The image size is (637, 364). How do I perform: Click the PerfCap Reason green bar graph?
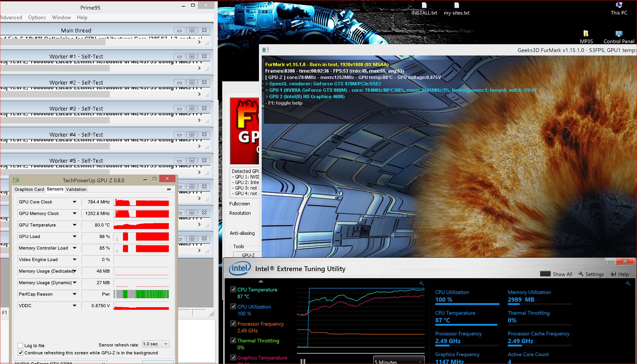141,294
